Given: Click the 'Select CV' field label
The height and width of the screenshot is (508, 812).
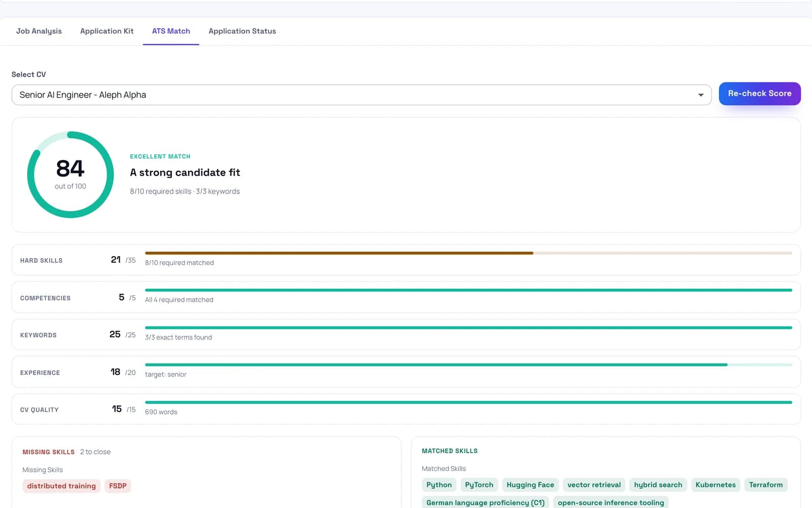Looking at the screenshot, I should coord(28,75).
